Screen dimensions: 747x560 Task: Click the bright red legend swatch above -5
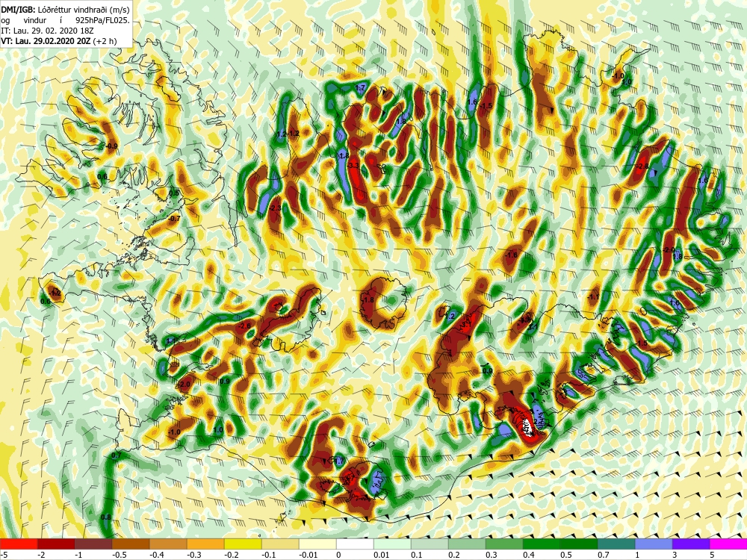pyautogui.click(x=19, y=544)
